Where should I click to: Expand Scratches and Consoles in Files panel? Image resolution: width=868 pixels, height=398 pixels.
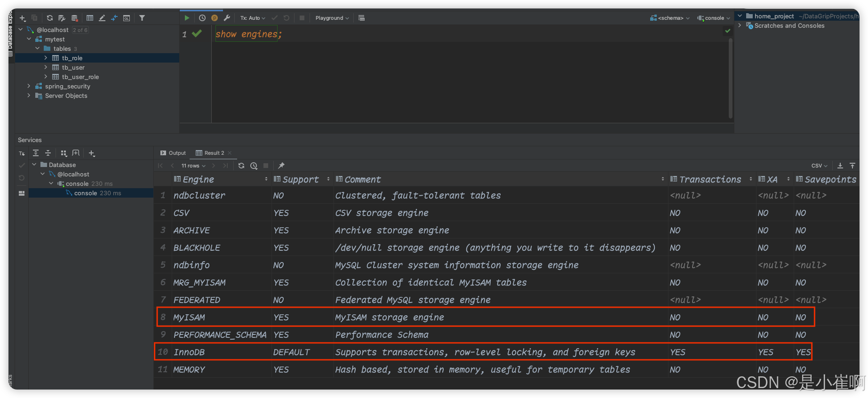click(x=740, y=25)
